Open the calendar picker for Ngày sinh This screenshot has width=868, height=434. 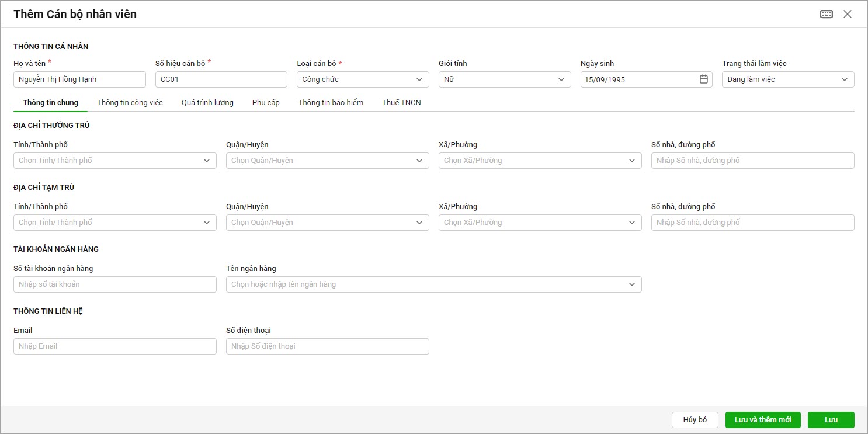[x=703, y=79]
